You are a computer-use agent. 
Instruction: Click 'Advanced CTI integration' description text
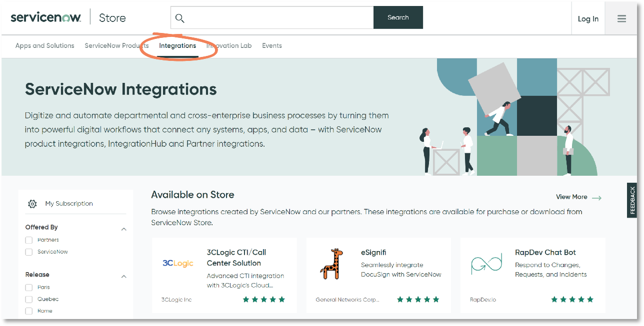point(245,281)
